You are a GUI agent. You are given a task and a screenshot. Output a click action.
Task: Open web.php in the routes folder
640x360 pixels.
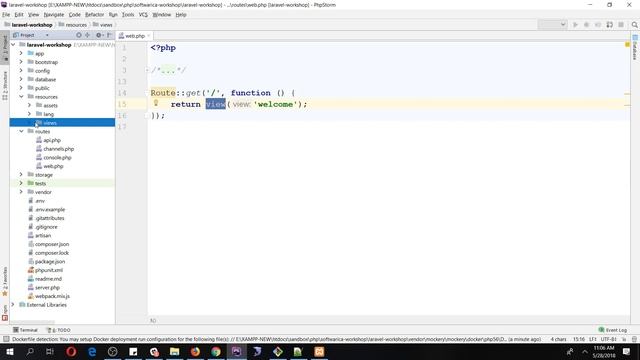coord(53,166)
